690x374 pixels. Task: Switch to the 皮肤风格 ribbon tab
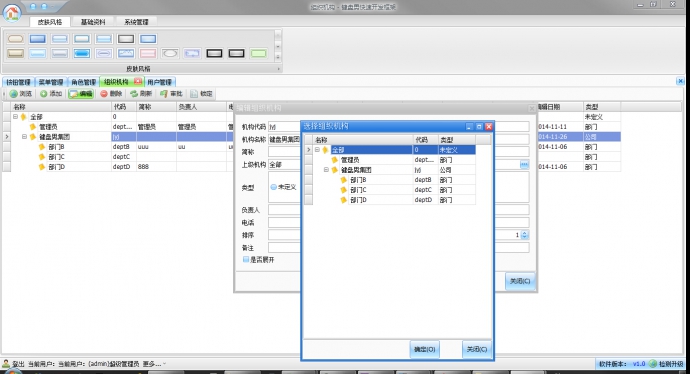[x=50, y=22]
